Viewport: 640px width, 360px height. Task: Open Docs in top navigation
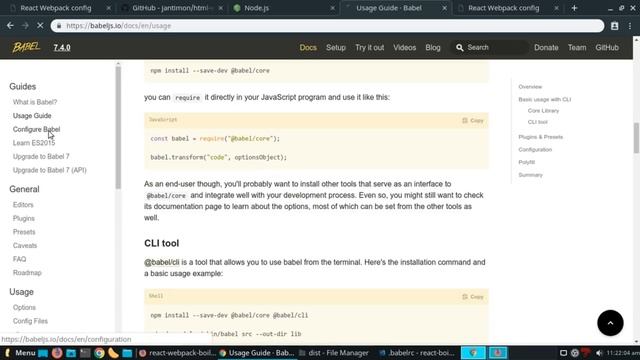point(308,48)
